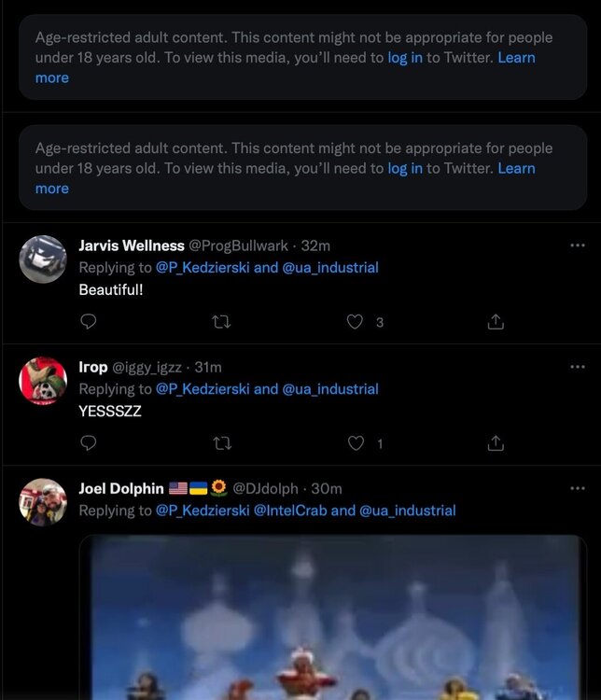Viewport: 601px width, 700px height.
Task: Open more options for Jarvis Wellness tweet
Action: coord(578,245)
